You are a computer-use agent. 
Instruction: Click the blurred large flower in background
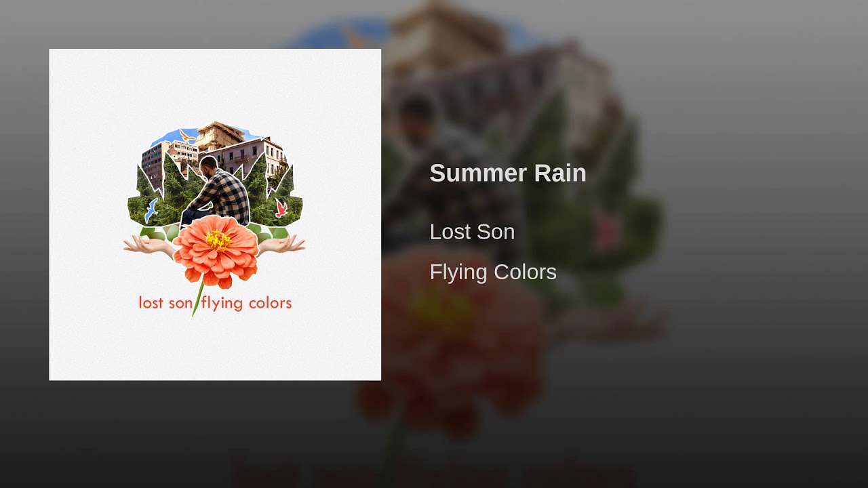(451, 339)
